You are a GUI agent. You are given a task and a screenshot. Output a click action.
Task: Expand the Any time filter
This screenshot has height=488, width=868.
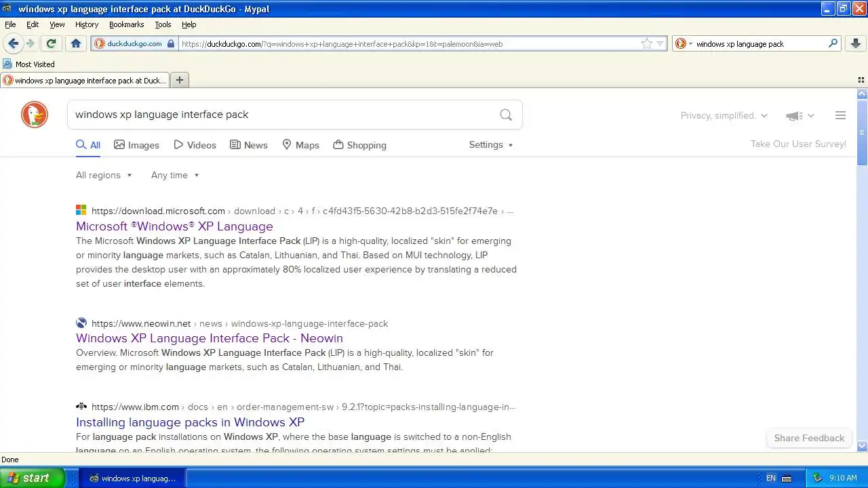tap(175, 175)
